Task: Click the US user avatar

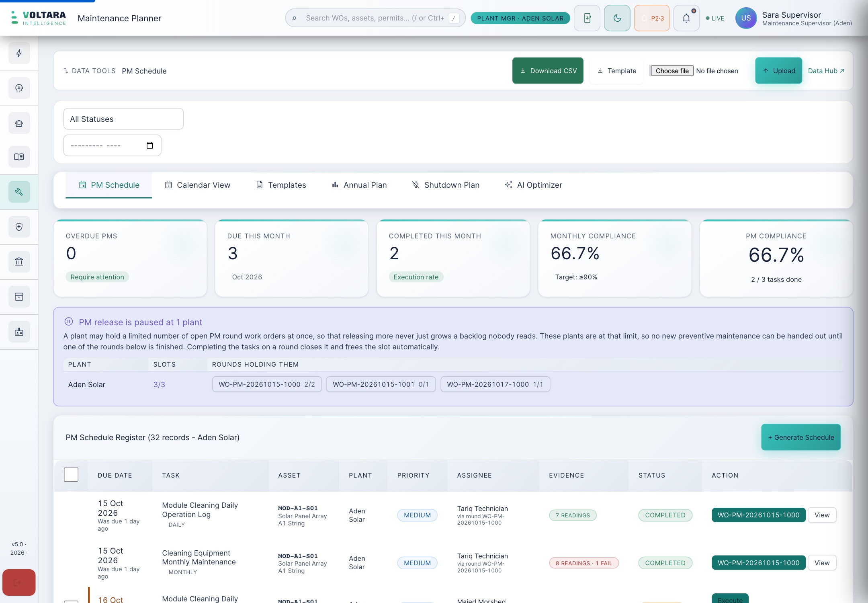Action: pos(746,18)
